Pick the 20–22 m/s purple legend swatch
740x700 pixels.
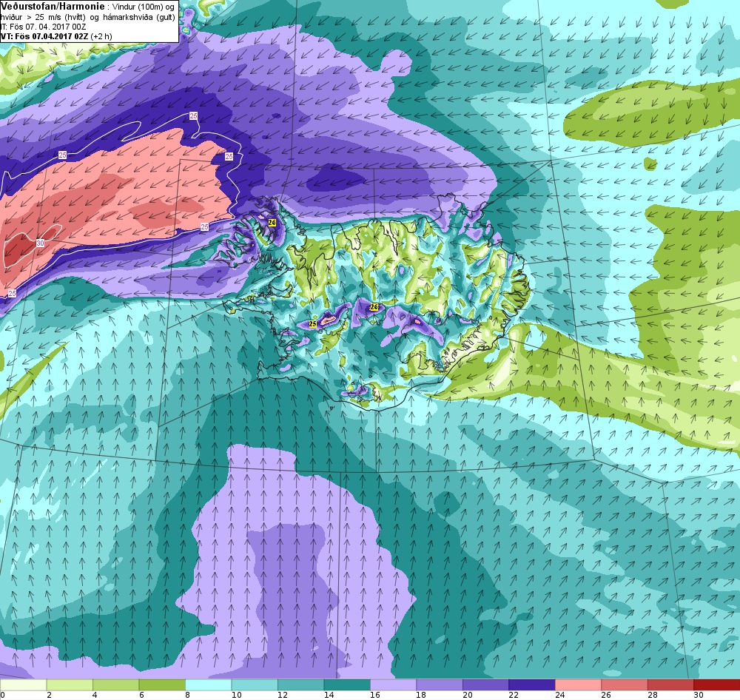(x=485, y=684)
